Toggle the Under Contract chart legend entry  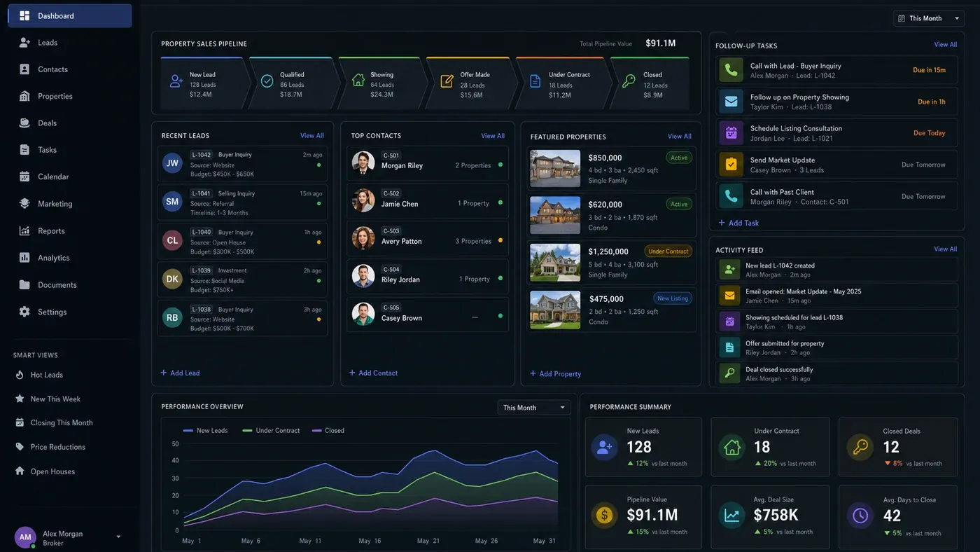[271, 431]
